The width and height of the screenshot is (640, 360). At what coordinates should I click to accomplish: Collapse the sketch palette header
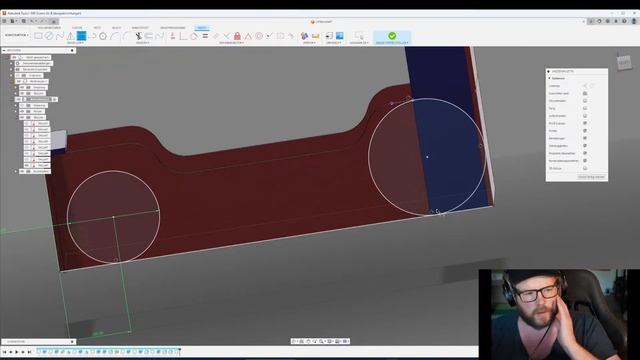click(549, 71)
